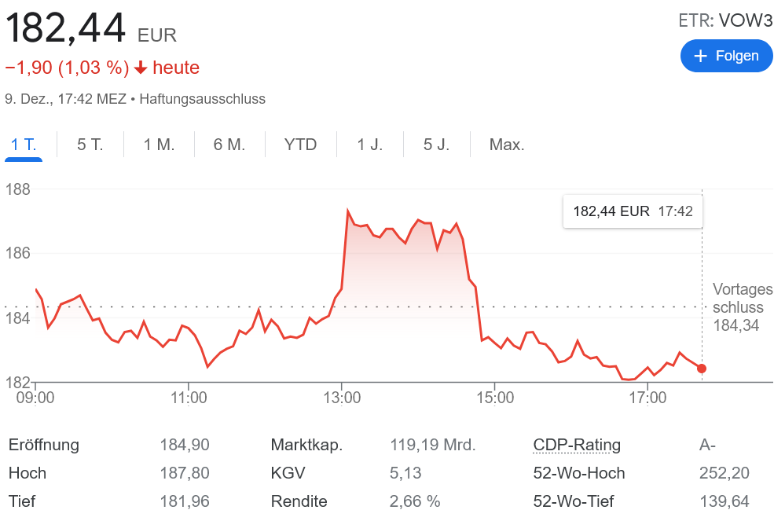Click the ETR: VOW3 ticker label

[x=726, y=20]
